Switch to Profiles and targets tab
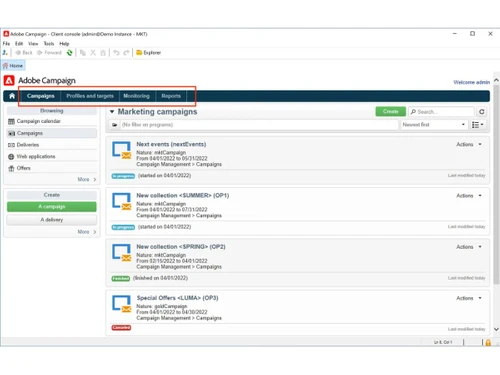The height and width of the screenshot is (375, 500). pos(90,96)
